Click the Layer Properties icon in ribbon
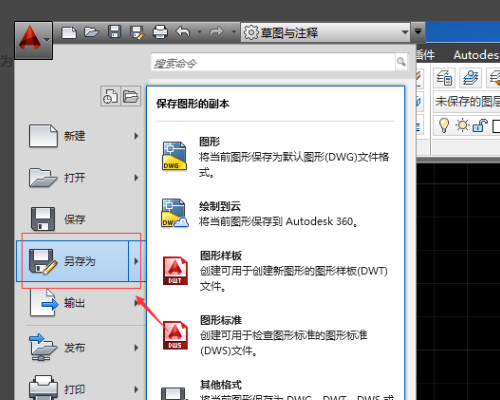The image size is (500, 400). (444, 78)
